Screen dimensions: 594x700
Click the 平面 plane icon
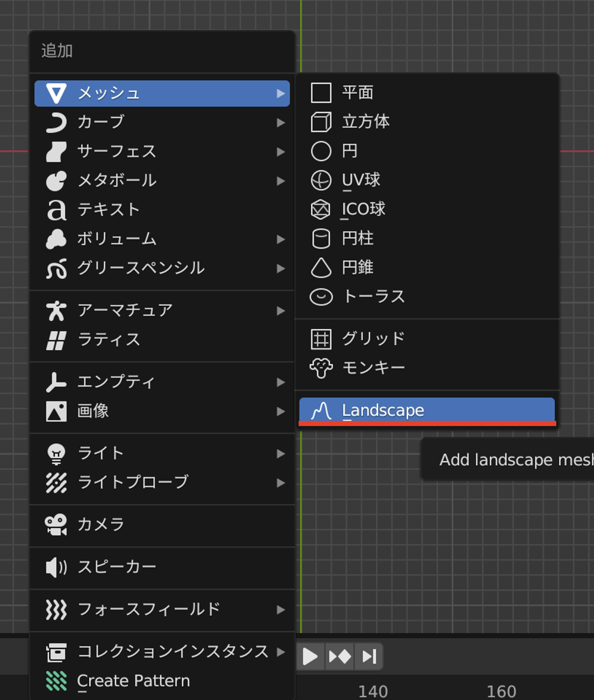coord(321,93)
